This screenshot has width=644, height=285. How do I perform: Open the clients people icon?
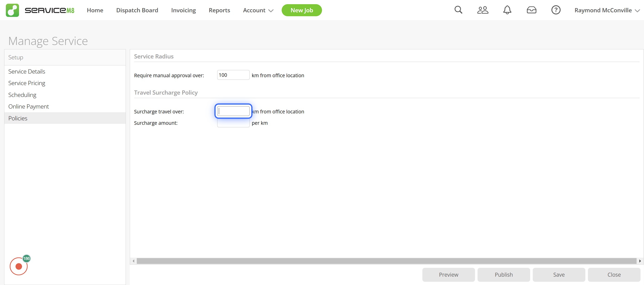(x=483, y=10)
